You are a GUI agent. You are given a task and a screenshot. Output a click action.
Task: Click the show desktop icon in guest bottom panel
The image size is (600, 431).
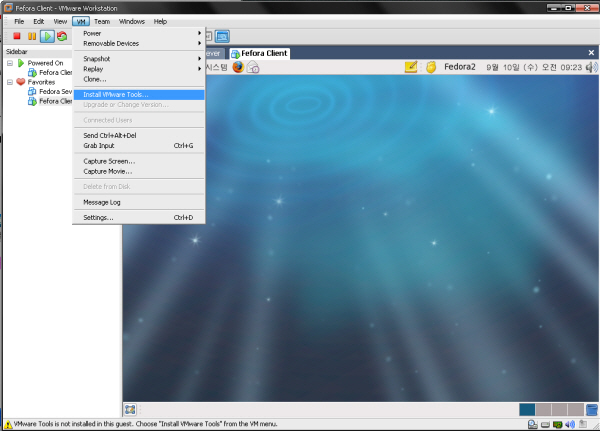(x=130, y=410)
